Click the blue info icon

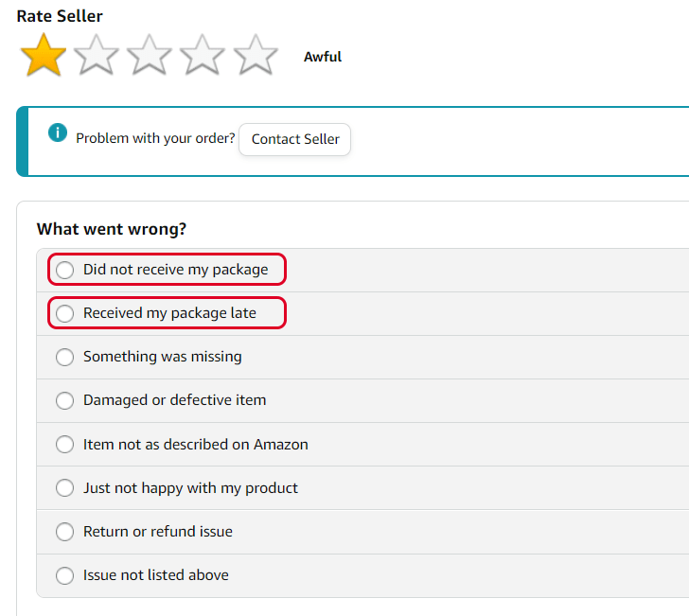coord(58,132)
